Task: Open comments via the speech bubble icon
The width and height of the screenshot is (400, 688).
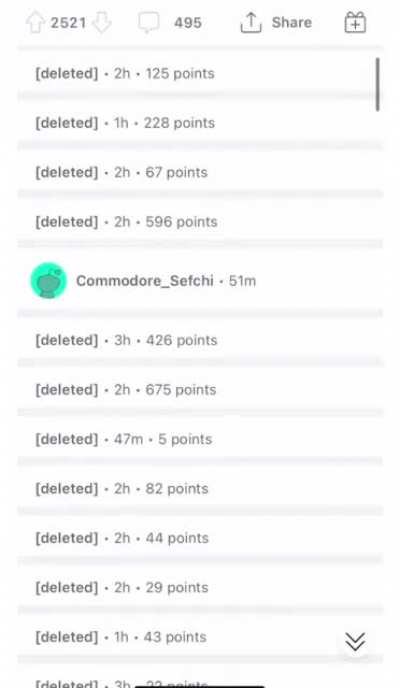Action: [149, 22]
